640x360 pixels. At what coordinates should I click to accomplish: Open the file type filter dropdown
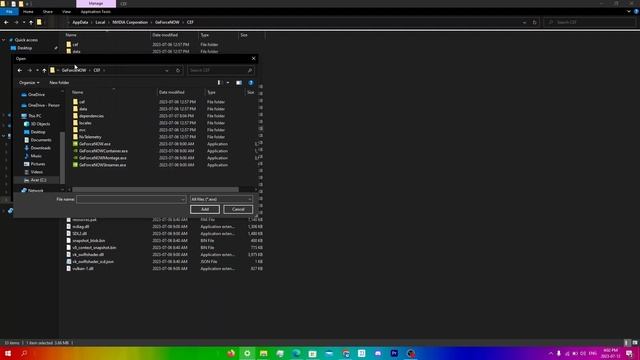coord(221,199)
